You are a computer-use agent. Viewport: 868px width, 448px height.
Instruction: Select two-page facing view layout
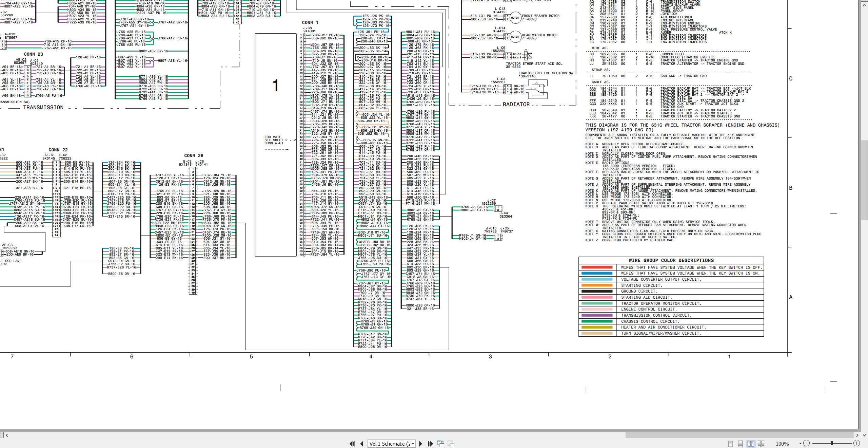pyautogui.click(x=751, y=444)
